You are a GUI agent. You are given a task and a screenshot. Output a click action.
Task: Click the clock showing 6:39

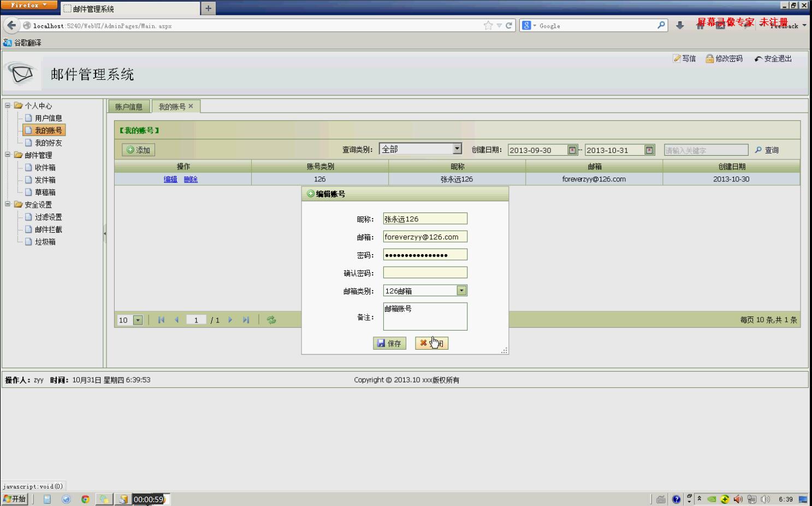pyautogui.click(x=786, y=499)
